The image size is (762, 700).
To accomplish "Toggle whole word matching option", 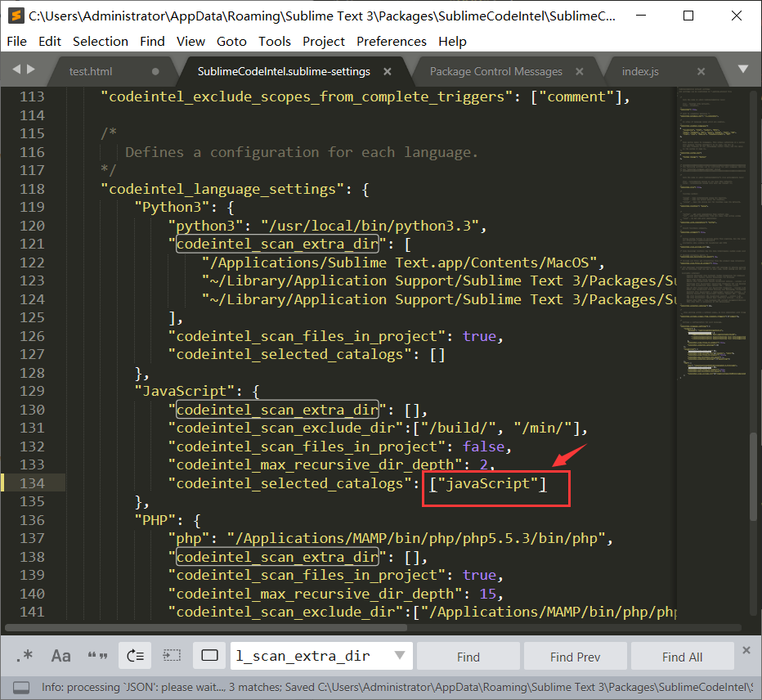I will [97, 656].
